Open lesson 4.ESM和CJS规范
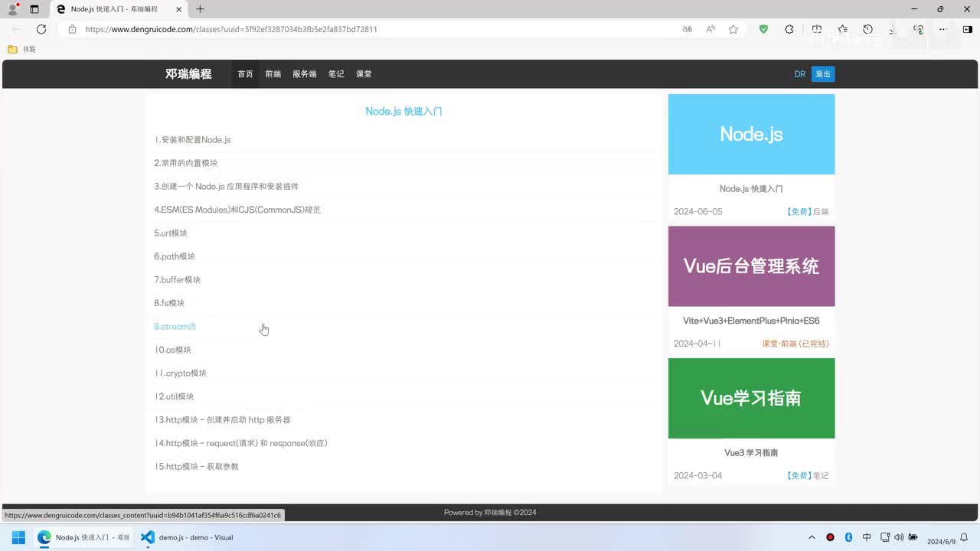The height and width of the screenshot is (551, 980). pyautogui.click(x=237, y=210)
